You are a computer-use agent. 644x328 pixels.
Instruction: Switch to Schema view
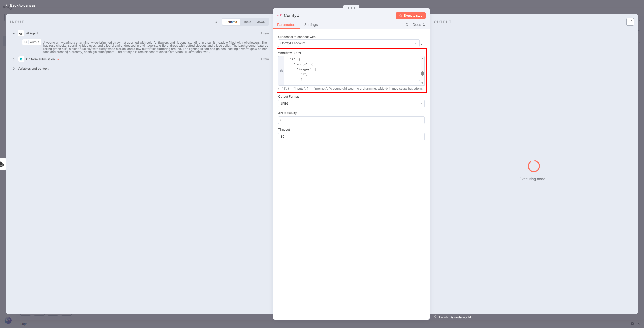pyautogui.click(x=231, y=22)
